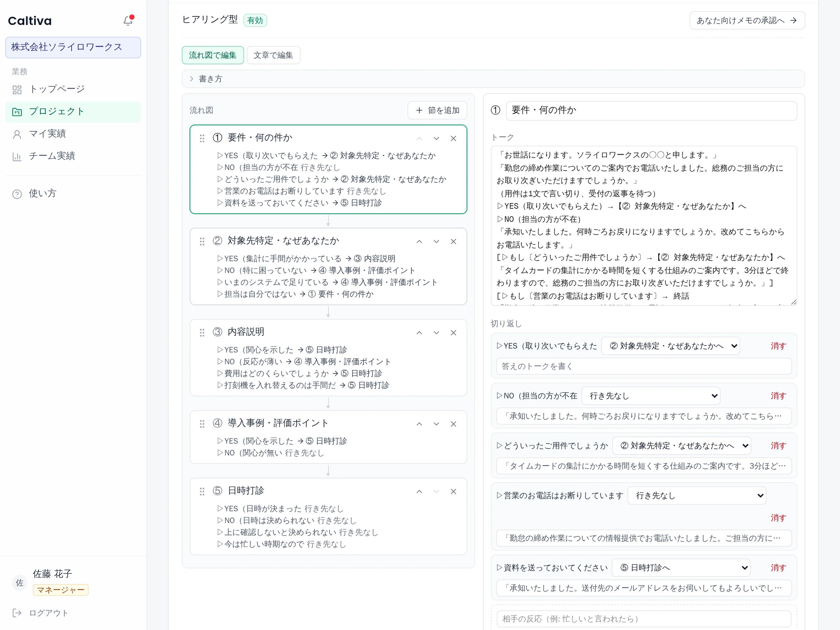Open destination dropdown for 営業のお電話はお断りしています
Image resolution: width=840 pixels, height=630 pixels.
[x=697, y=495]
